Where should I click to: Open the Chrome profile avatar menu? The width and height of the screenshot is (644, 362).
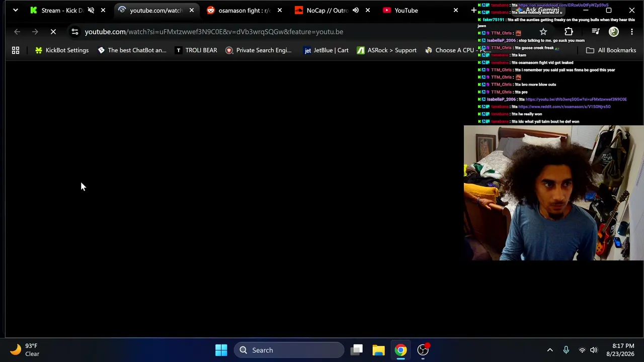point(614,32)
